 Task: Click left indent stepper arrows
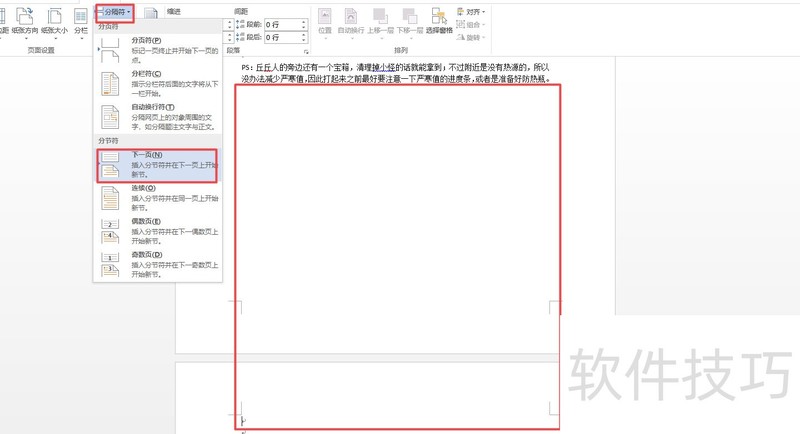(229, 24)
